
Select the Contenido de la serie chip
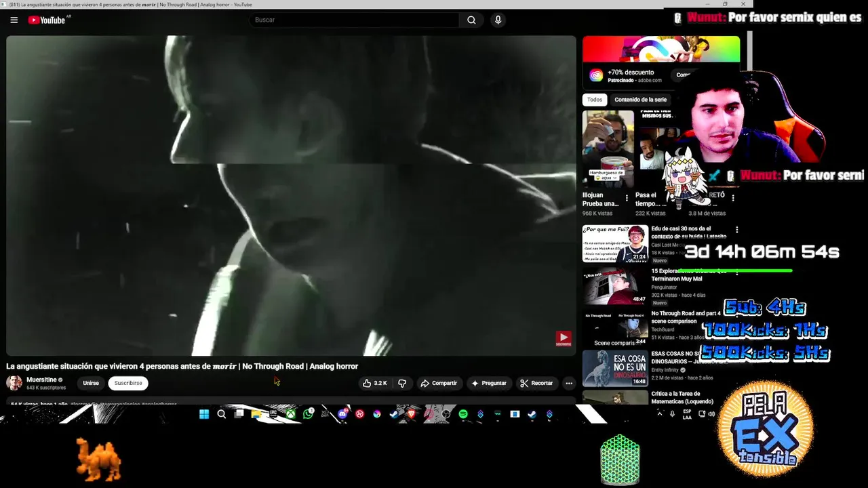click(x=640, y=100)
